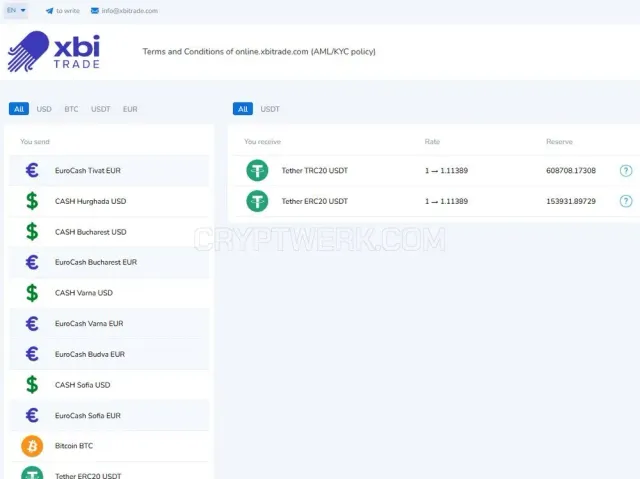640x479 pixels.
Task: Click the orange Bitcoin BTC icon
Action: (x=32, y=446)
